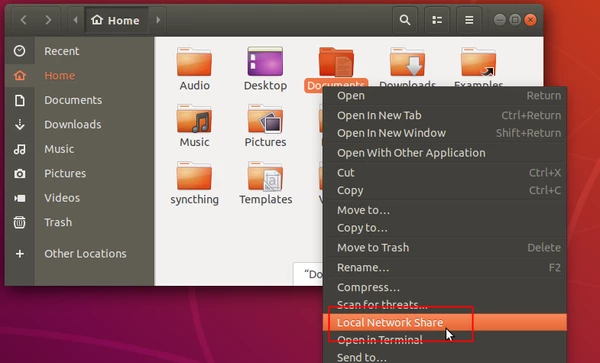Open Documents label in the sidebar

click(73, 100)
